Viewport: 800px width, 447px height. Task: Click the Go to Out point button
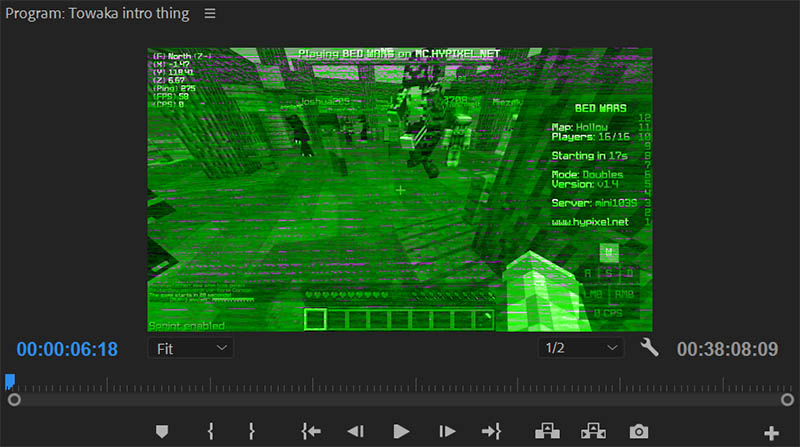[x=491, y=432]
